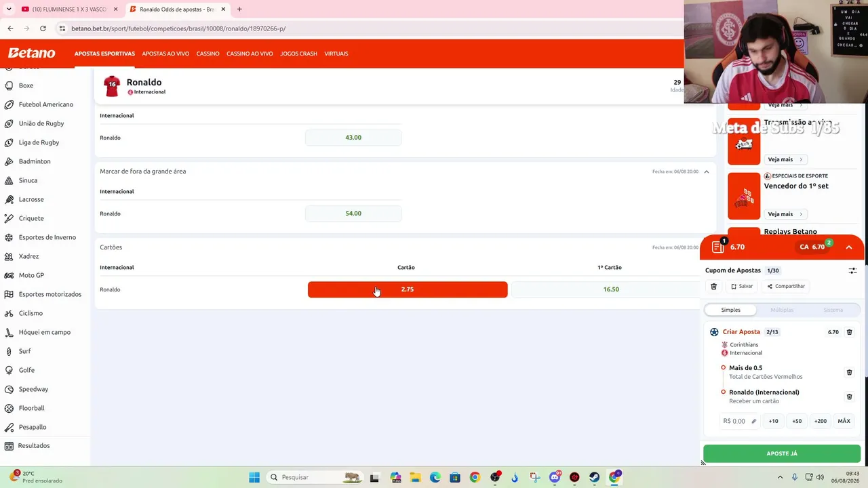Click the Betano logo

31,53
